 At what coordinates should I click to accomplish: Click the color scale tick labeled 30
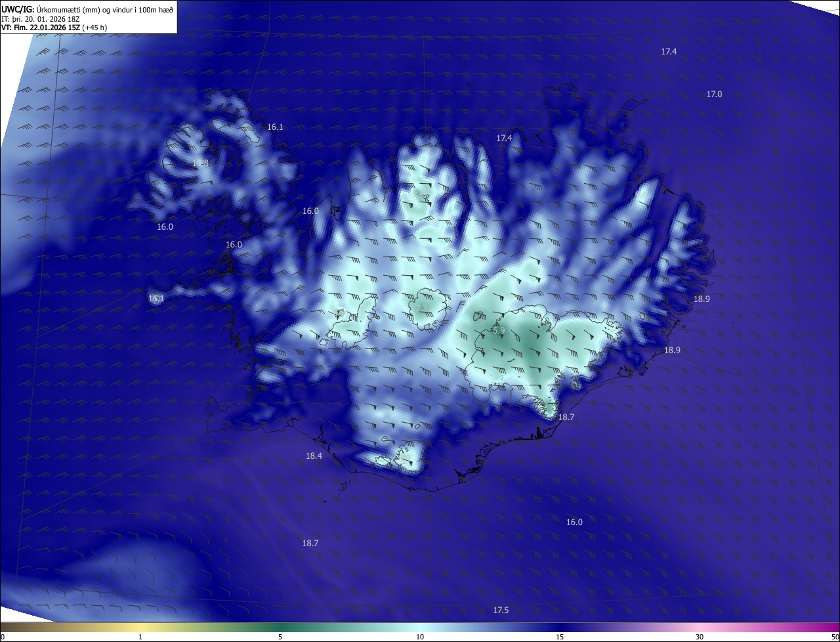[x=700, y=637]
